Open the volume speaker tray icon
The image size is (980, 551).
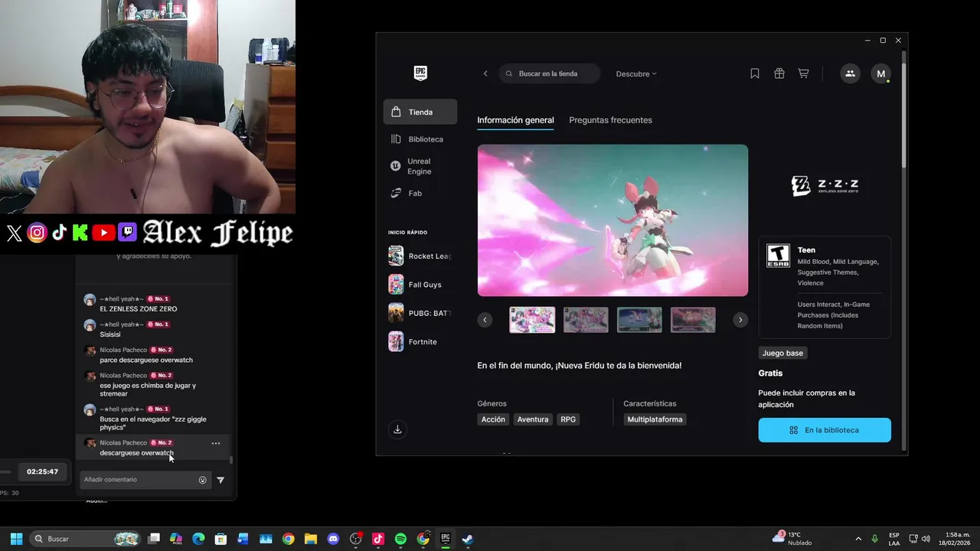926,539
